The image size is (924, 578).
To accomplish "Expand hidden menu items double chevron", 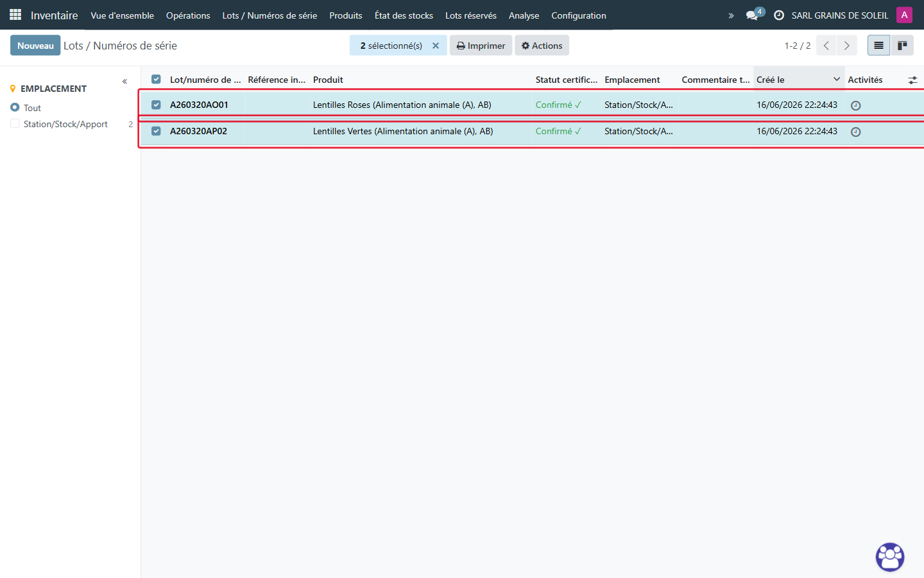I will click(731, 15).
